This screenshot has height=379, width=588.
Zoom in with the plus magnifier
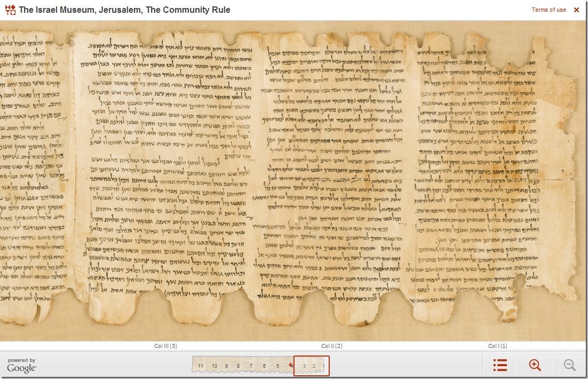pos(535,365)
